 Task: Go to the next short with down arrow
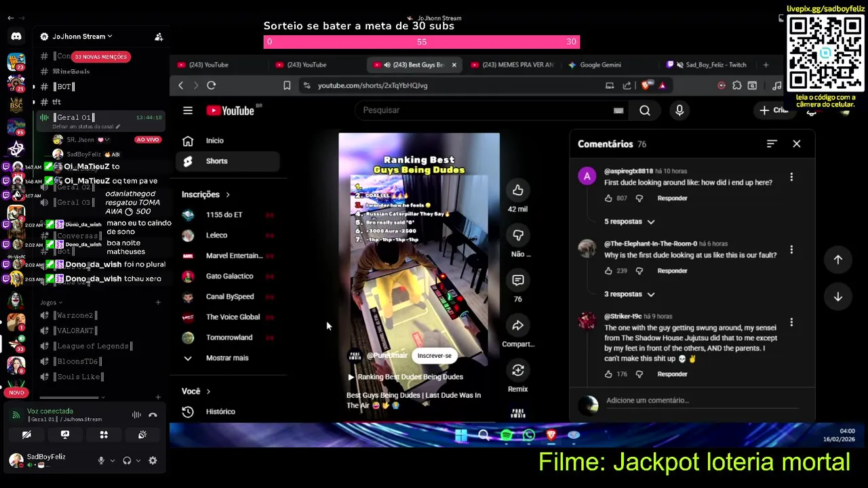click(838, 297)
